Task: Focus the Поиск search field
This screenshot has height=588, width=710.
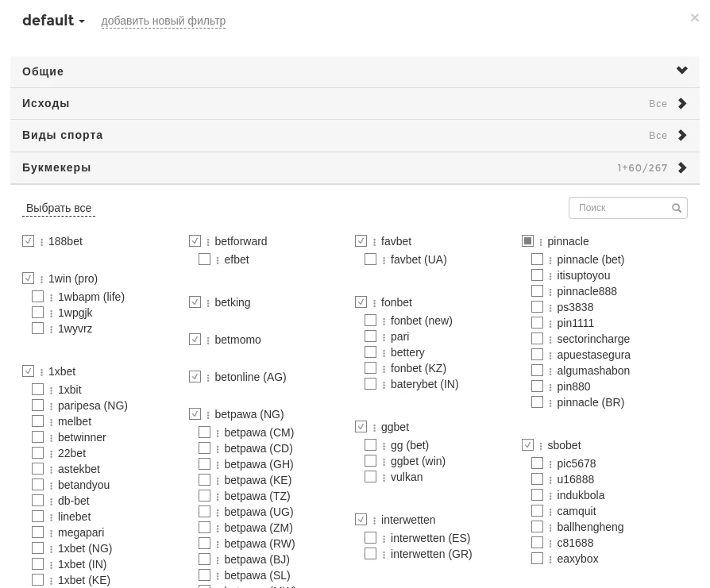Action: 619,208
